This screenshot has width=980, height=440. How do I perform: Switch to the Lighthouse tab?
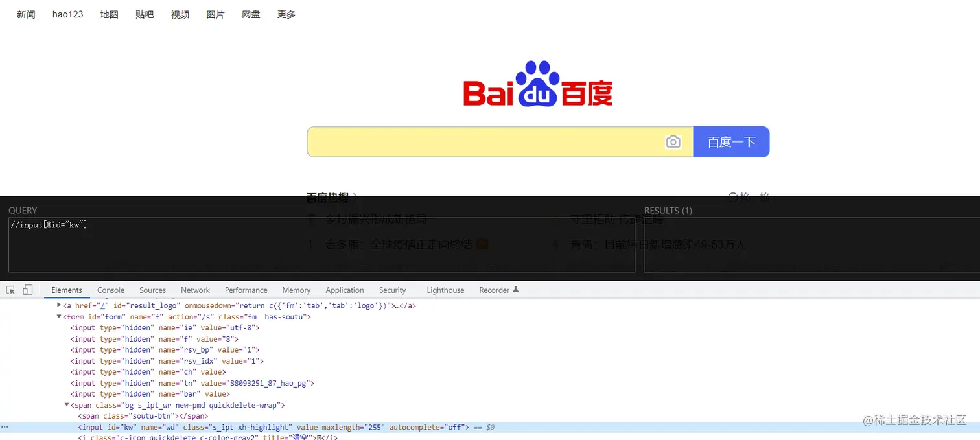[x=445, y=290]
